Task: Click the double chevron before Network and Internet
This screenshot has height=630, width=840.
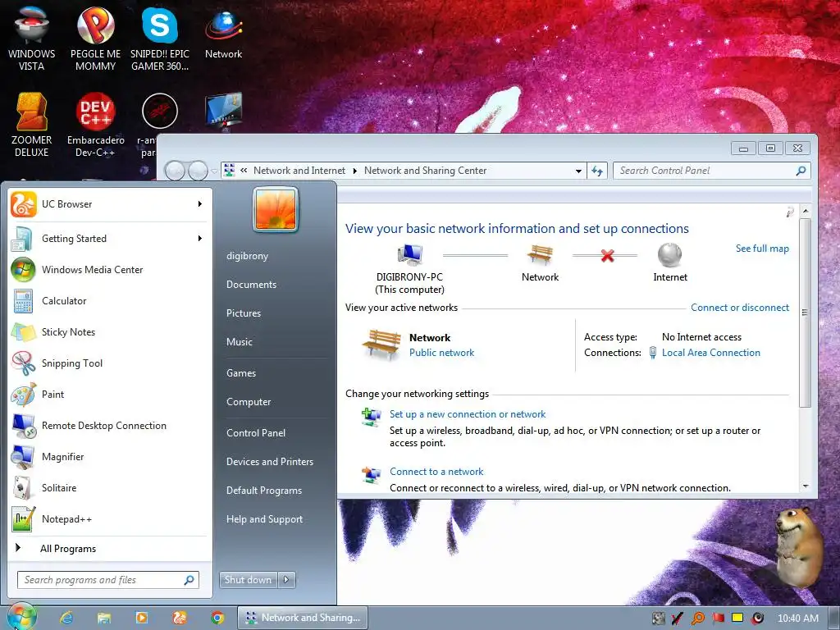Action: coord(244,171)
